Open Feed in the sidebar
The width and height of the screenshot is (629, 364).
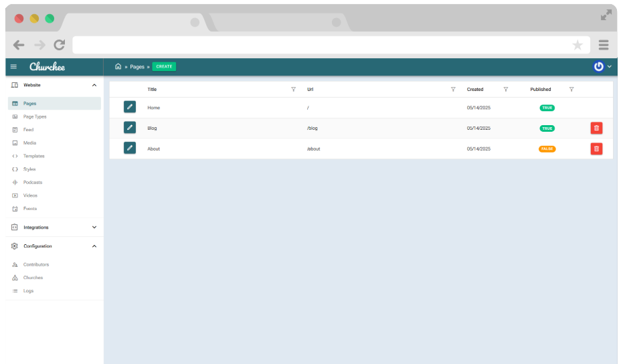point(28,130)
